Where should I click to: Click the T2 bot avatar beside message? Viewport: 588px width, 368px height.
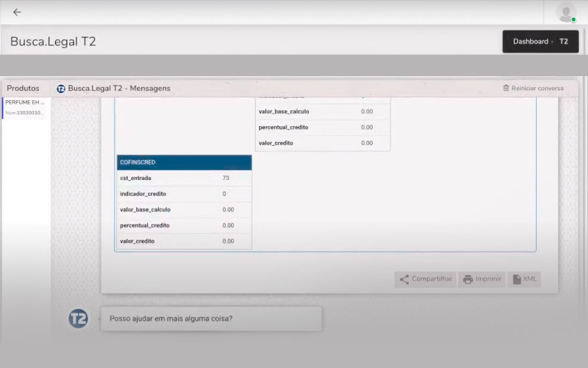[78, 319]
